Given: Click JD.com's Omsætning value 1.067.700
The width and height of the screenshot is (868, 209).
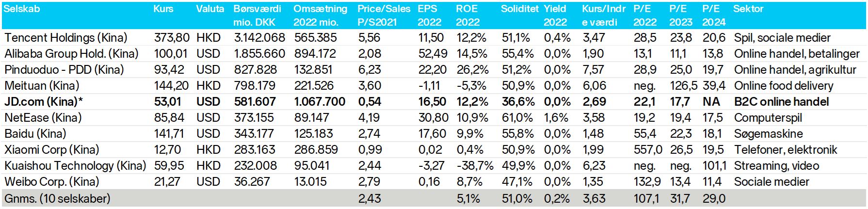Looking at the screenshot, I should (320, 102).
